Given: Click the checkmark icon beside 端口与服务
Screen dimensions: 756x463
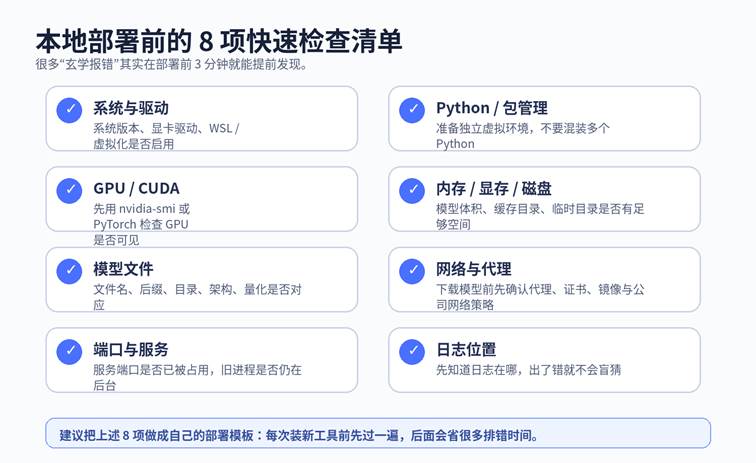Looking at the screenshot, I should [69, 351].
